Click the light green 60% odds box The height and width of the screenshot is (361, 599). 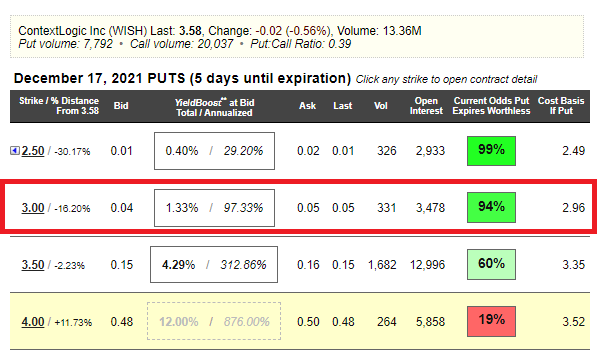point(491,264)
